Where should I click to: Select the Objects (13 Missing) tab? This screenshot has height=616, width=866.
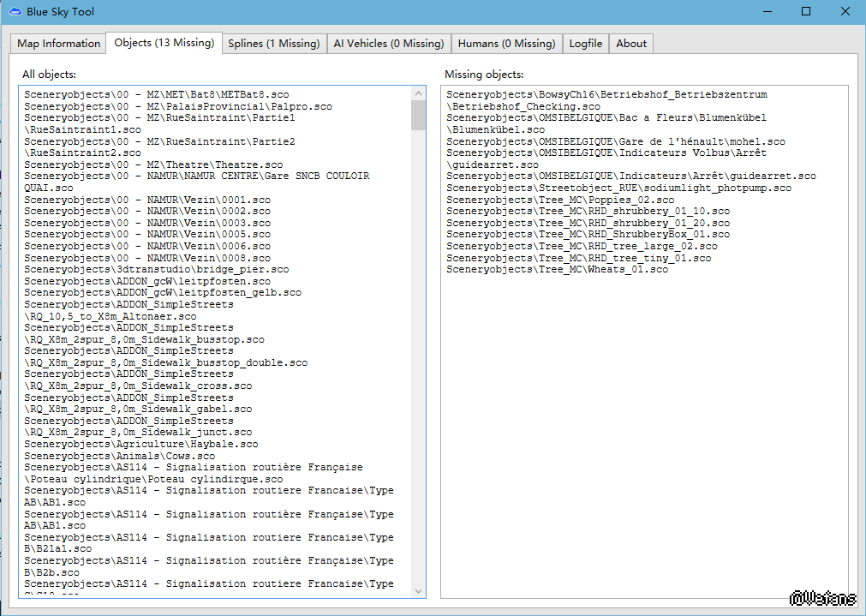coord(164,43)
